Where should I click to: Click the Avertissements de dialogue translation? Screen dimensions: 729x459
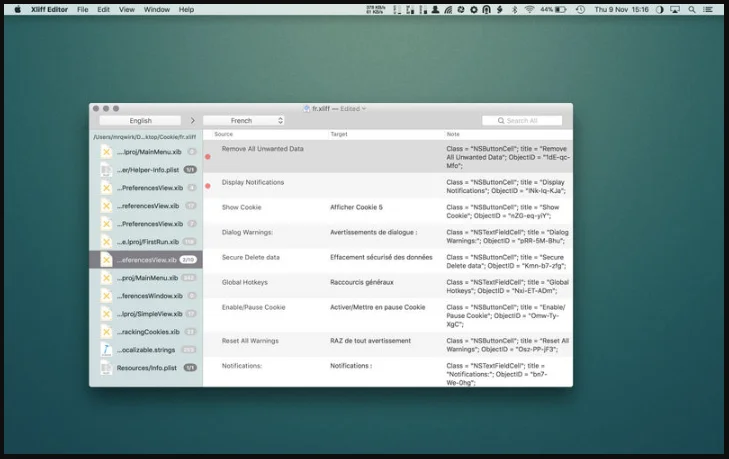(x=373, y=232)
